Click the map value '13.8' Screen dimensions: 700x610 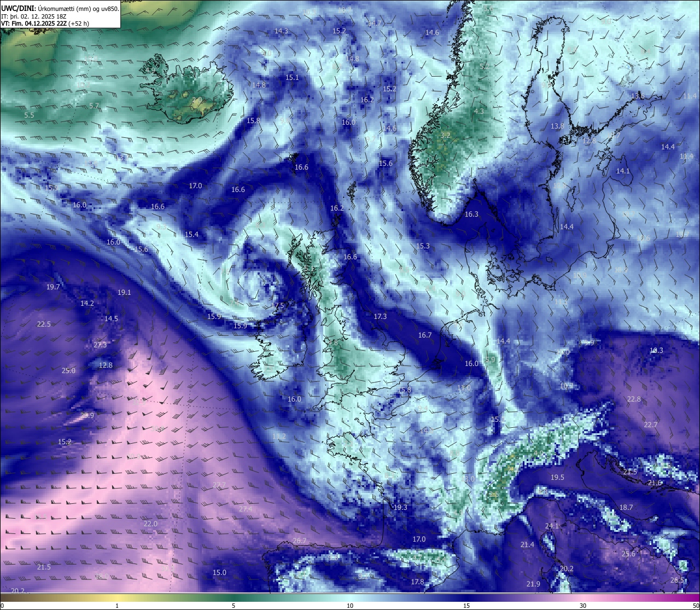pyautogui.click(x=557, y=126)
